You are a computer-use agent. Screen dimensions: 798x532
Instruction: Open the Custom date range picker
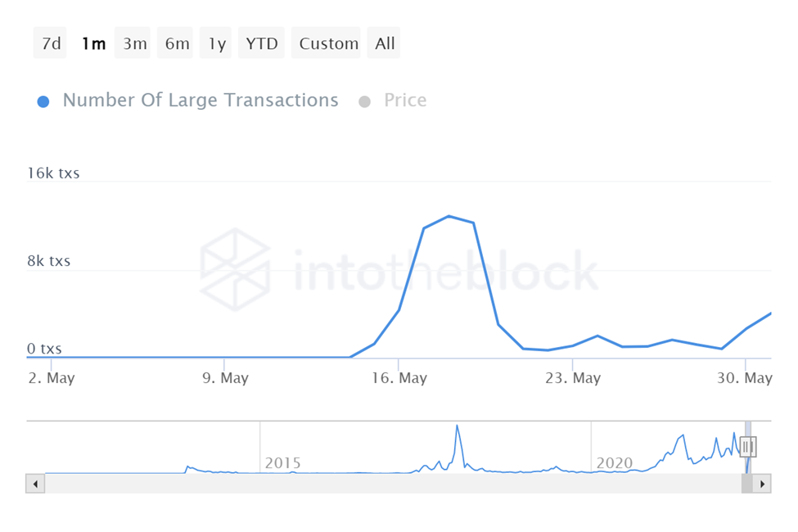coord(329,43)
